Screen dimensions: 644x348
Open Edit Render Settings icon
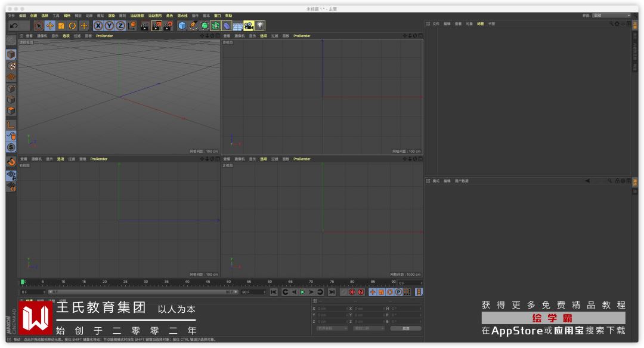point(168,26)
